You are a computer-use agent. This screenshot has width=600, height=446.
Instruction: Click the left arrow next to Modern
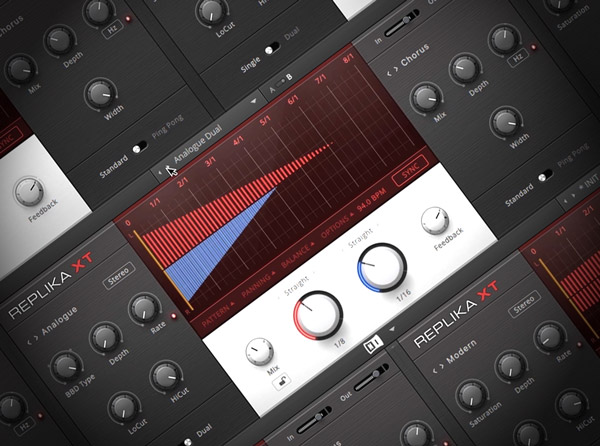click(435, 371)
